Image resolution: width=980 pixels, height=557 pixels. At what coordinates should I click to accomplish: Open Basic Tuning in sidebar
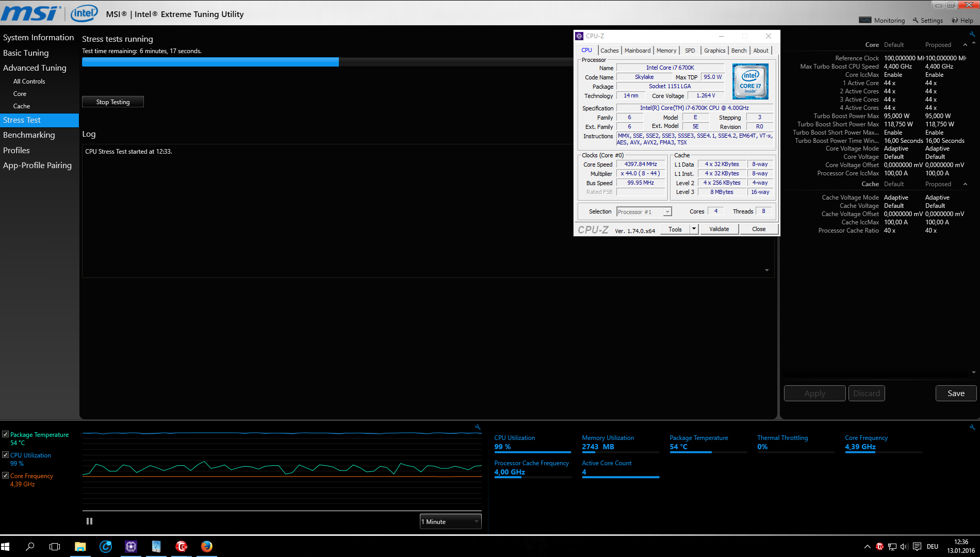point(26,53)
